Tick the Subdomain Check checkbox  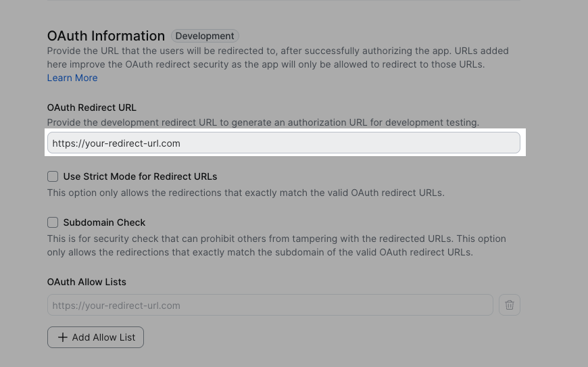click(53, 222)
